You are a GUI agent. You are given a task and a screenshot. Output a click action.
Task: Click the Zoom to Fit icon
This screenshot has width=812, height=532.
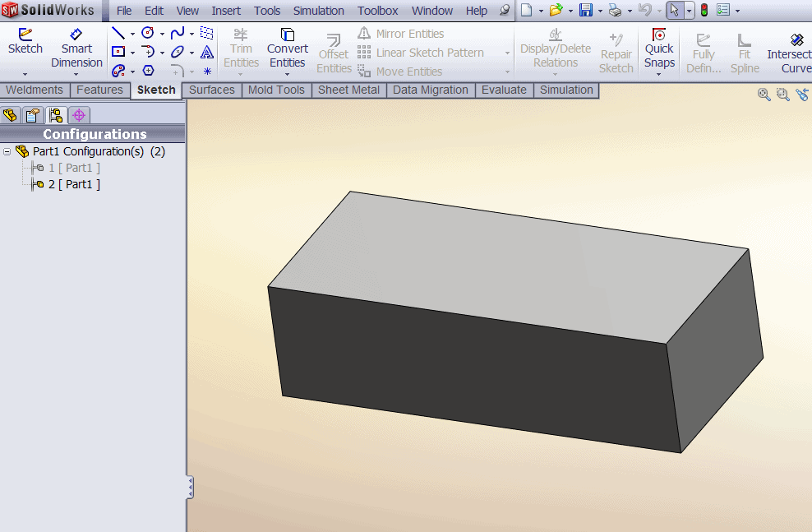coord(764,95)
